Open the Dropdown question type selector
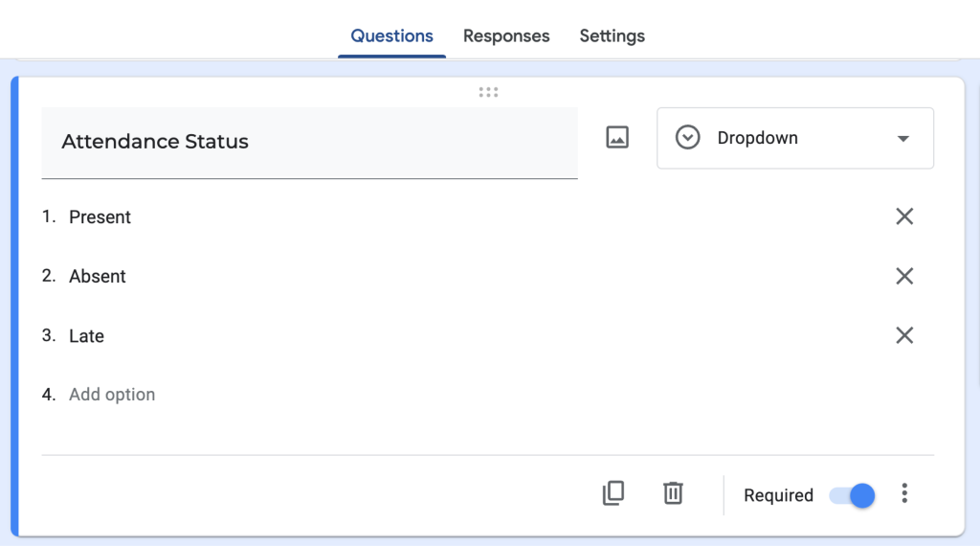This screenshot has height=546, width=980. click(795, 138)
